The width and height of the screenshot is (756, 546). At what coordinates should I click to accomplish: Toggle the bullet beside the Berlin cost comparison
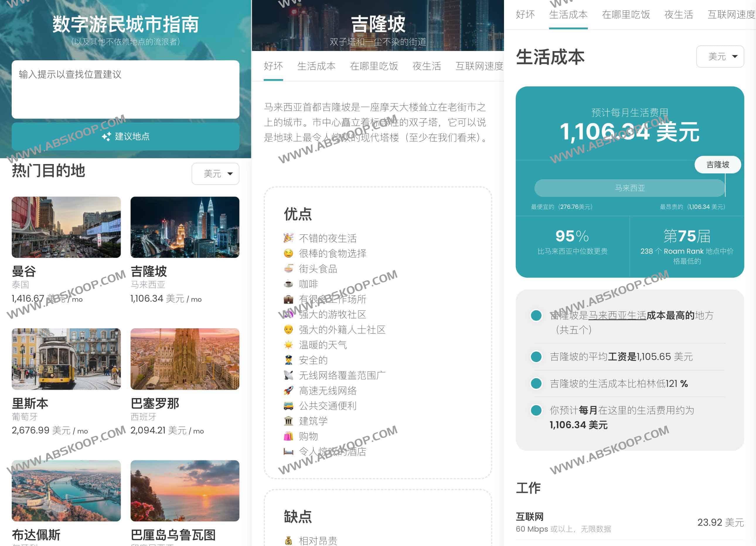coord(536,384)
